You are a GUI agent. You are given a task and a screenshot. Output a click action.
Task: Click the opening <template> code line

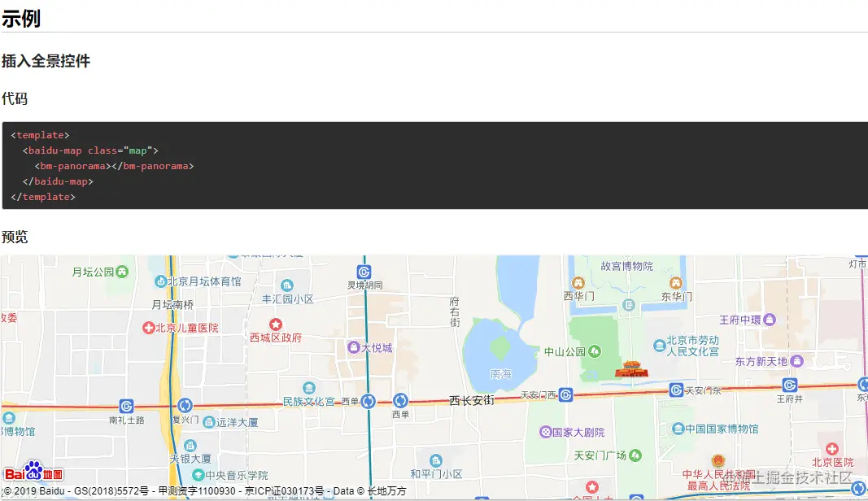(x=40, y=135)
